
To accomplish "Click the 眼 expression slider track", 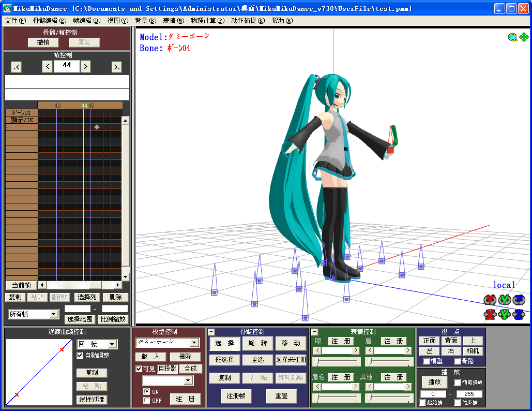I will 337,362.
